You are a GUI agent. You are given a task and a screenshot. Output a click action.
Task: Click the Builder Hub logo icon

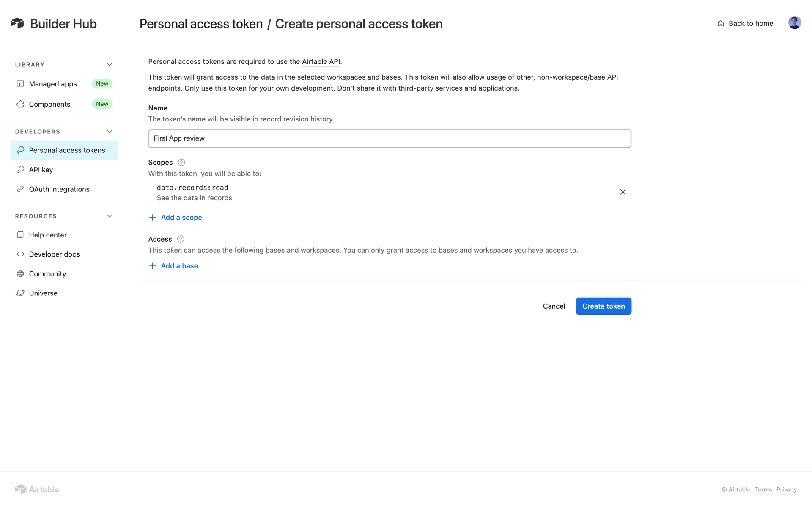point(17,23)
